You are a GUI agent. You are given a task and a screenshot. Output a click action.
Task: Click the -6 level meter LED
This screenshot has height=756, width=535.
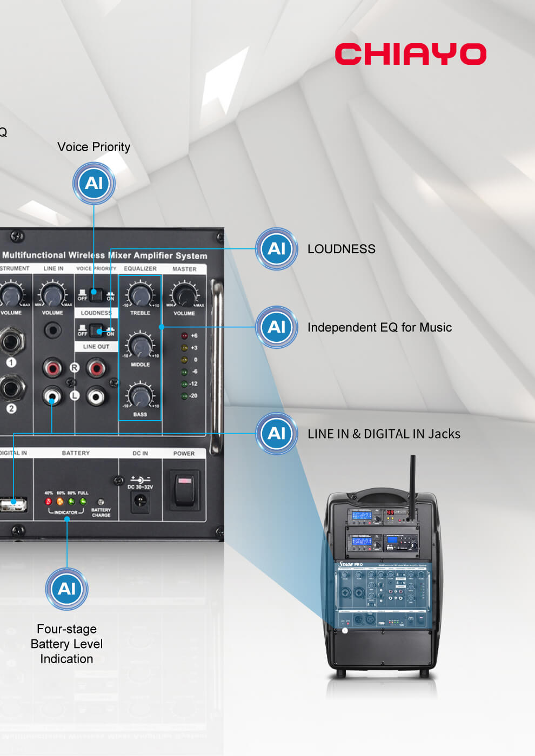point(184,372)
